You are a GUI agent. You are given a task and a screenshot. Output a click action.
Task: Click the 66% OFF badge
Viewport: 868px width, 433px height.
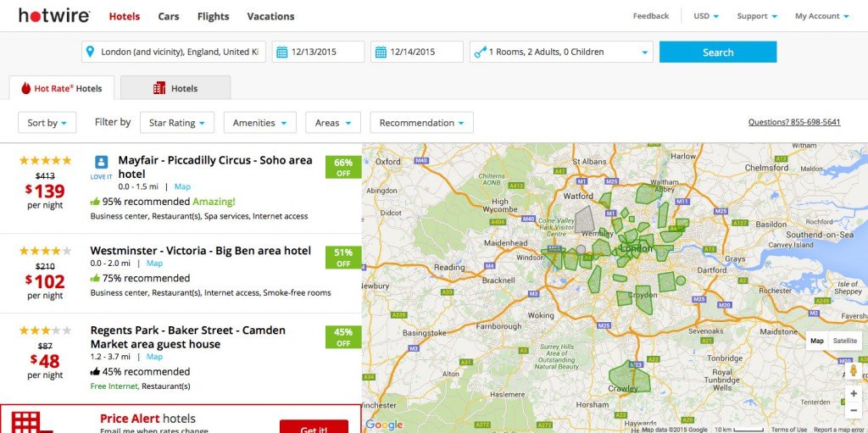coord(343,167)
